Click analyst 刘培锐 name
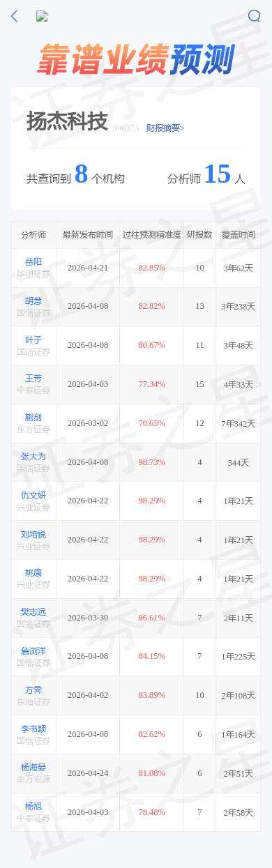Screen dimensions: 272x868 33,534
